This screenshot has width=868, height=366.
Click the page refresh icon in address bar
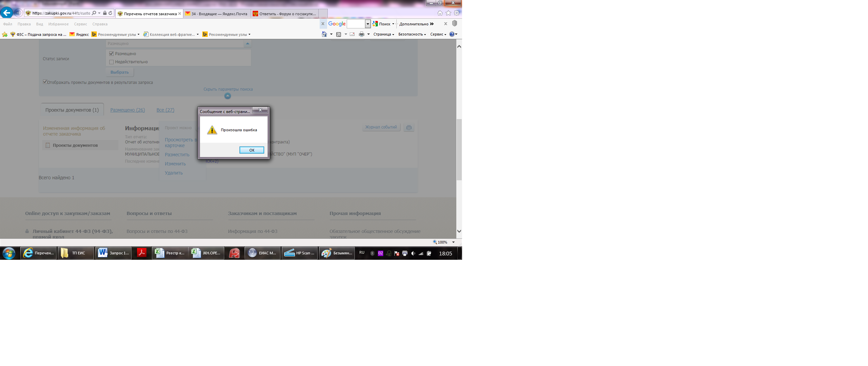tap(110, 13)
